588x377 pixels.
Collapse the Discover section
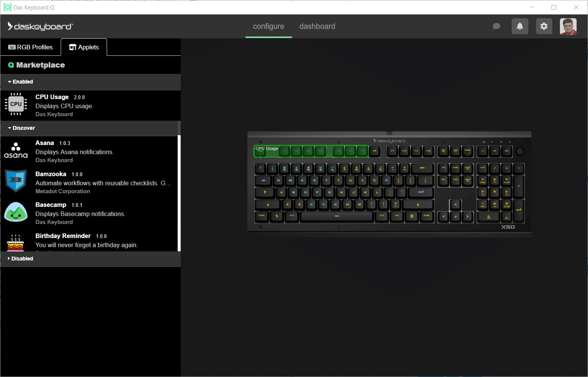22,128
